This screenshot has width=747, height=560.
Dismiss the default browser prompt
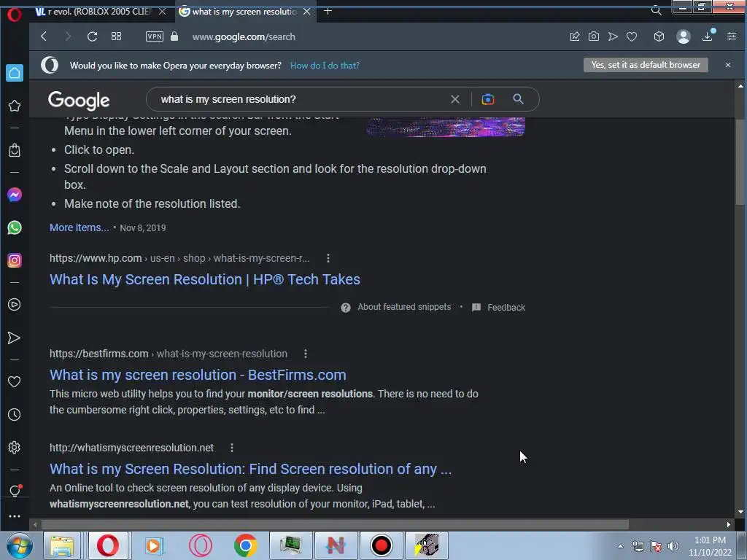tap(728, 65)
